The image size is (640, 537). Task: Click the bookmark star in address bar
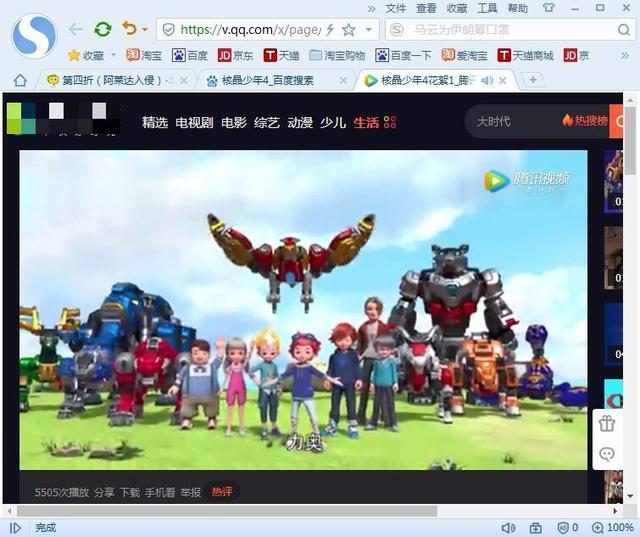click(x=349, y=30)
